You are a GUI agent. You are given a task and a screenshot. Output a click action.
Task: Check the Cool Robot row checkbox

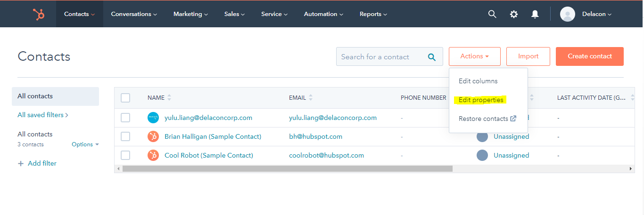pos(125,155)
